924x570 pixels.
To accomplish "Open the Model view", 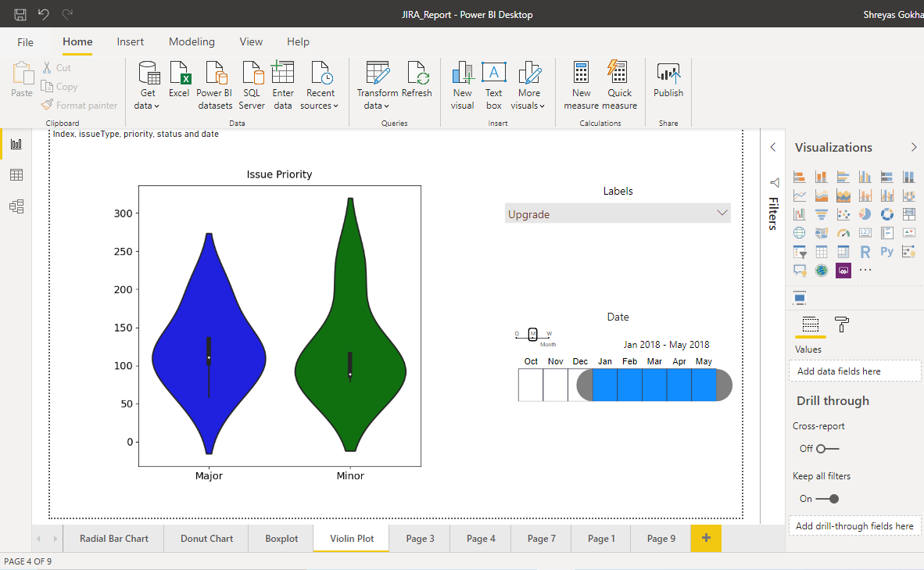I will coord(16,206).
